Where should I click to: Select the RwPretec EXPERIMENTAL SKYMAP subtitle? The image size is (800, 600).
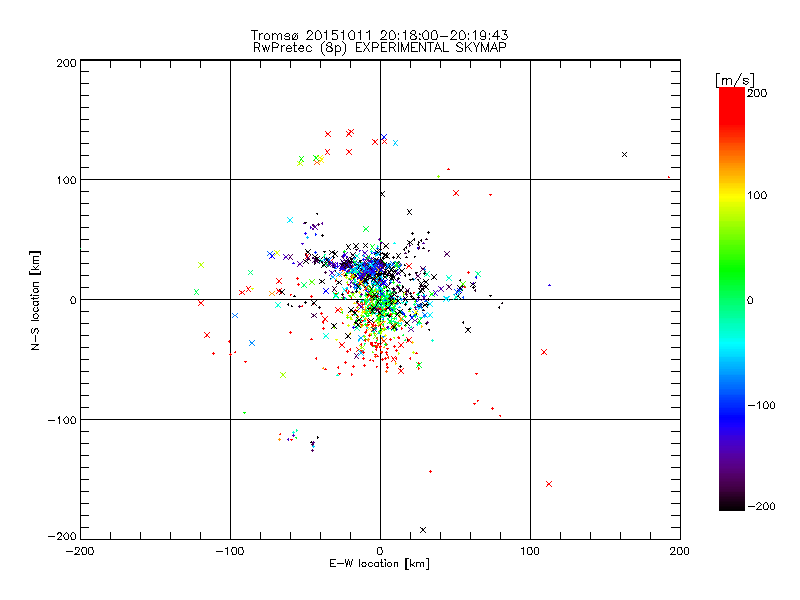tap(380, 48)
